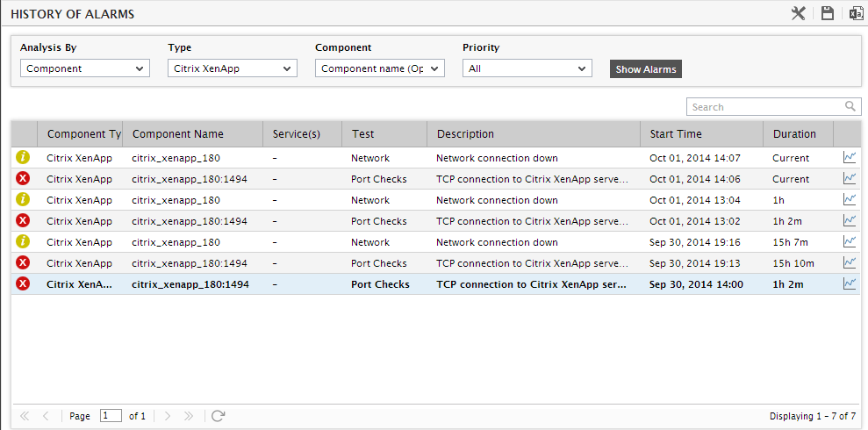Open graph icon for Oct 01, 2014 13:04 alarm

[850, 200]
